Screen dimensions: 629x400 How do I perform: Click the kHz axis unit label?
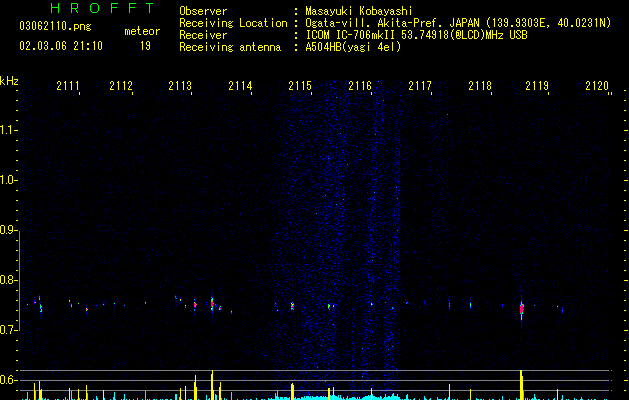[x=9, y=81]
